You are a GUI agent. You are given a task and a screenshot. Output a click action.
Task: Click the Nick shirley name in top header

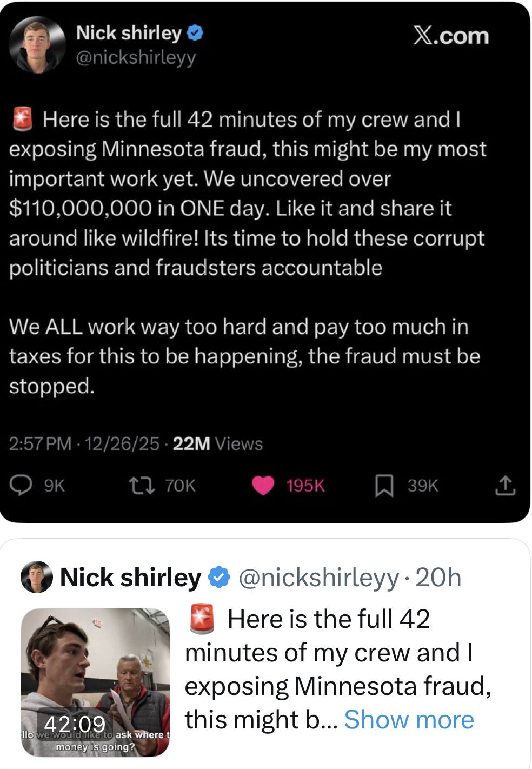(129, 33)
